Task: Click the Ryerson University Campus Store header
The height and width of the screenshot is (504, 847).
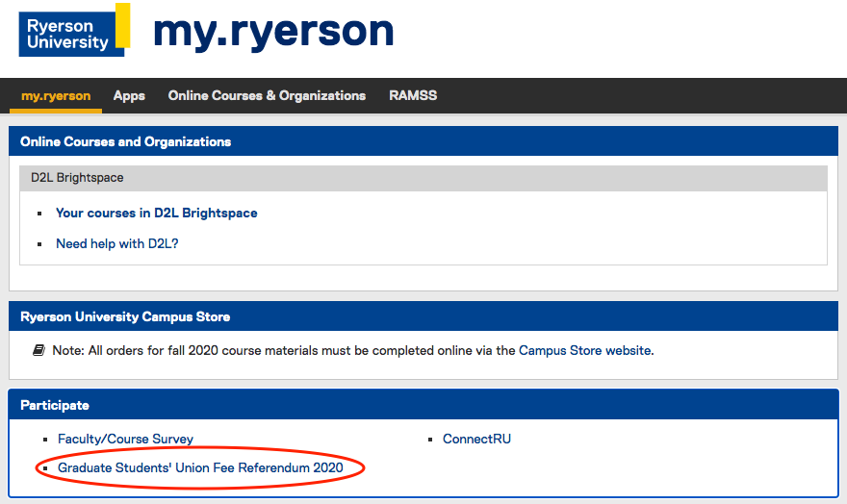Action: tap(423, 316)
